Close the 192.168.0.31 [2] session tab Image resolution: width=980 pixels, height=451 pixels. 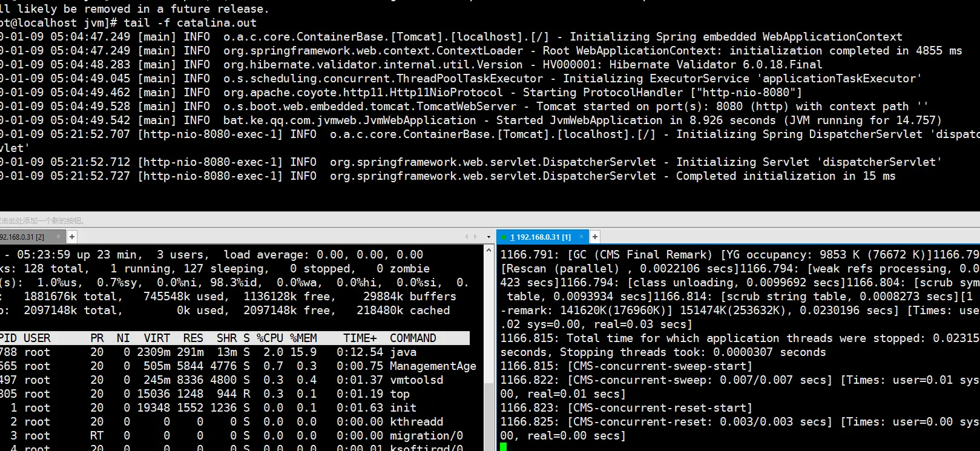(x=59, y=237)
